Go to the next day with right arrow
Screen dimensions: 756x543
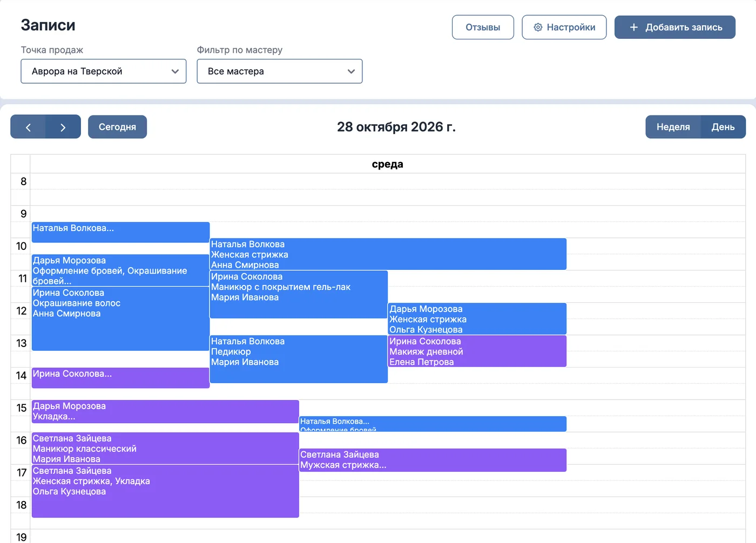click(x=63, y=127)
